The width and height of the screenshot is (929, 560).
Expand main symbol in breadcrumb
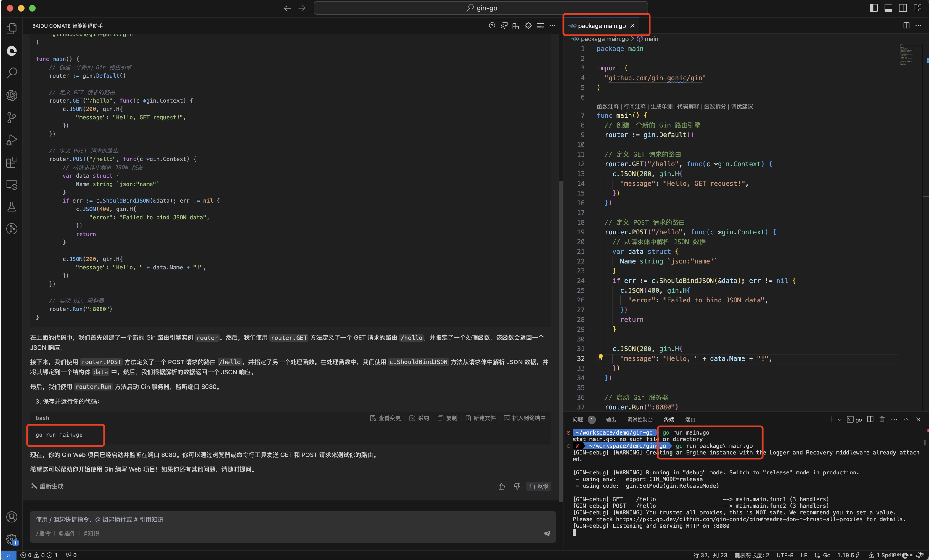point(651,39)
